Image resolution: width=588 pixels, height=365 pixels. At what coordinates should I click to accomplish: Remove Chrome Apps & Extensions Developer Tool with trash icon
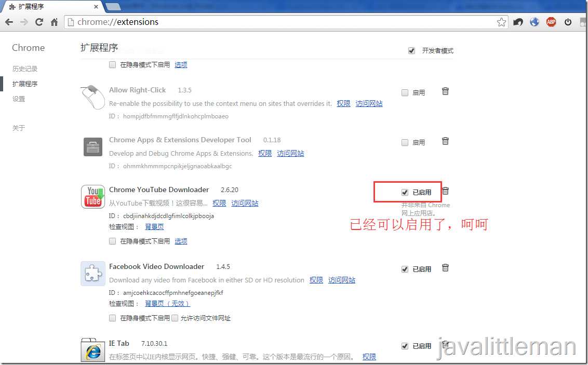(x=445, y=141)
